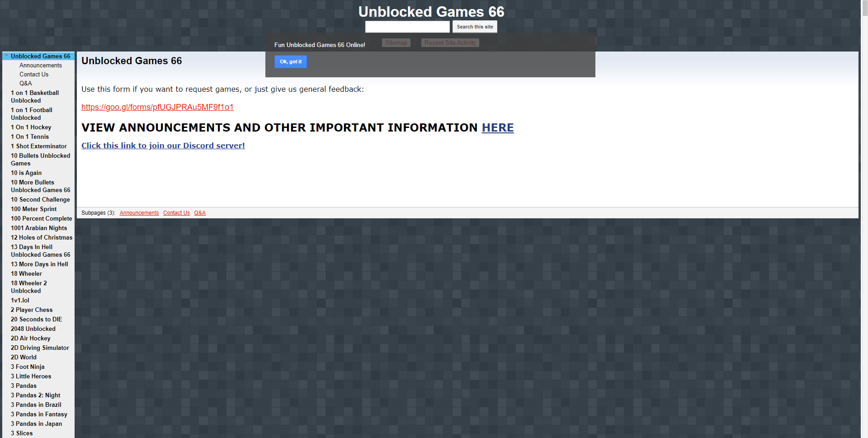Open 3 Pandas in Japan
868x438 pixels.
[x=37, y=424]
